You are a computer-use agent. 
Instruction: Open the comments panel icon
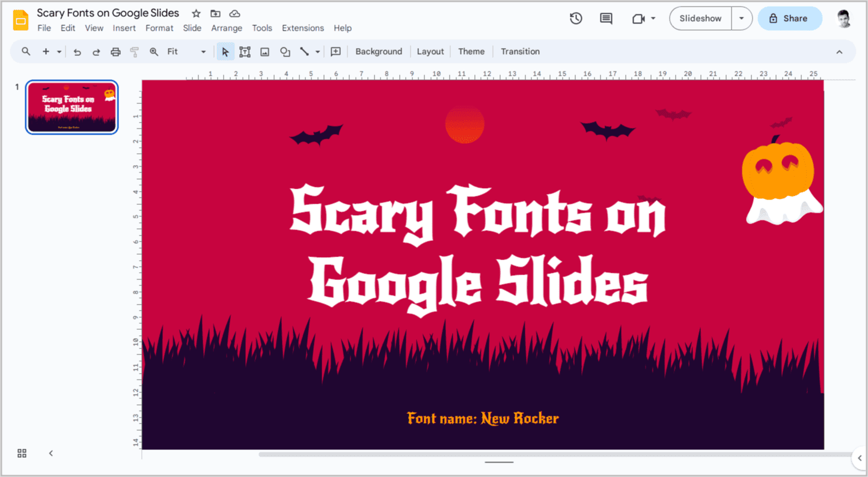pyautogui.click(x=606, y=19)
